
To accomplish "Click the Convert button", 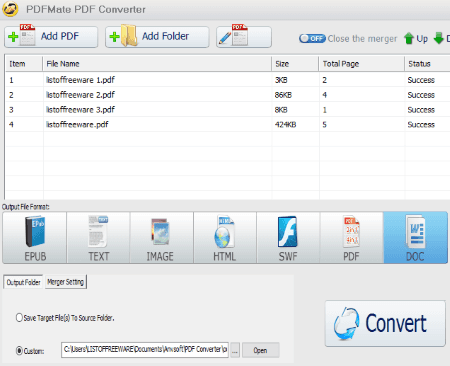I will point(385,323).
